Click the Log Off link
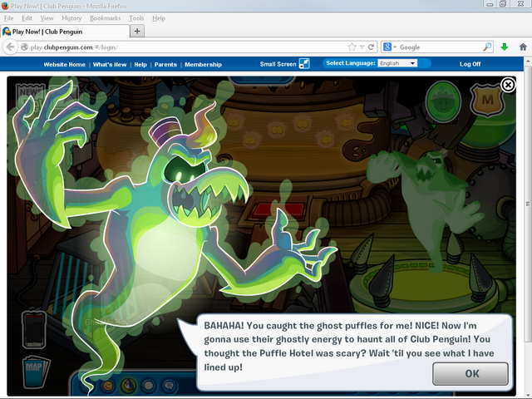Viewport: 532px width, 399px height. pyautogui.click(x=470, y=64)
